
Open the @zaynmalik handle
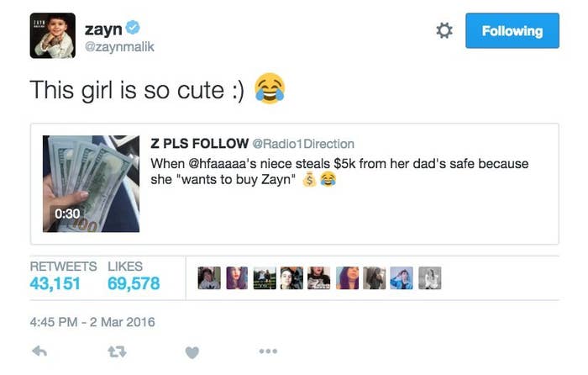(119, 47)
